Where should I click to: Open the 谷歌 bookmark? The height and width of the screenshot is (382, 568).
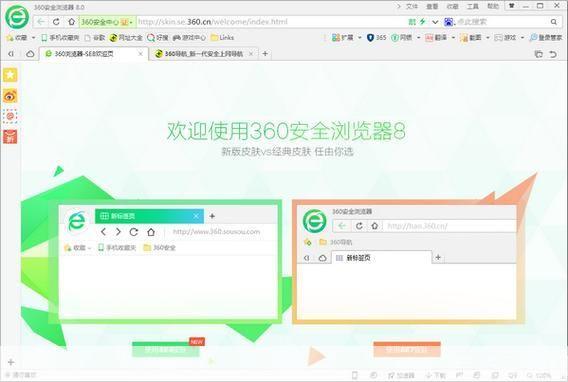coord(95,38)
